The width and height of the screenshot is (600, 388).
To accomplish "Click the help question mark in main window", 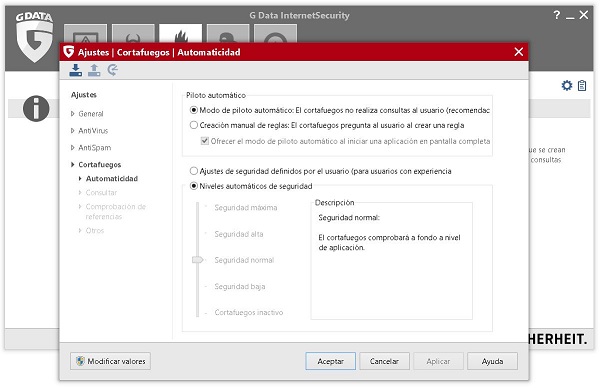I will pyautogui.click(x=557, y=15).
